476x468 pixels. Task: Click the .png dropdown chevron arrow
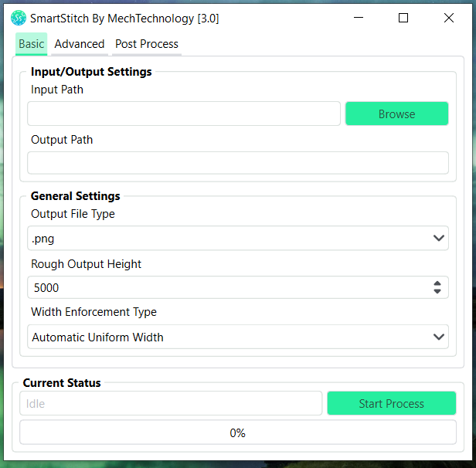pos(439,239)
